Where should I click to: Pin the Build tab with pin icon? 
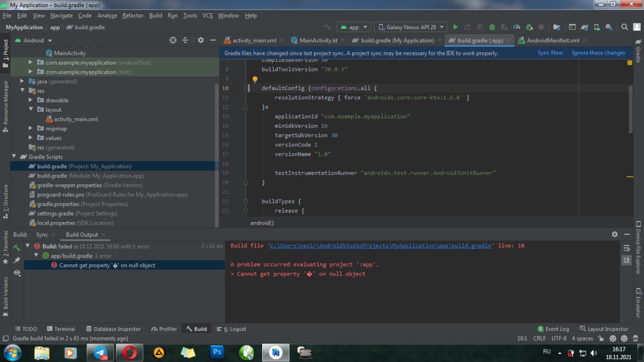pyautogui.click(x=17, y=260)
